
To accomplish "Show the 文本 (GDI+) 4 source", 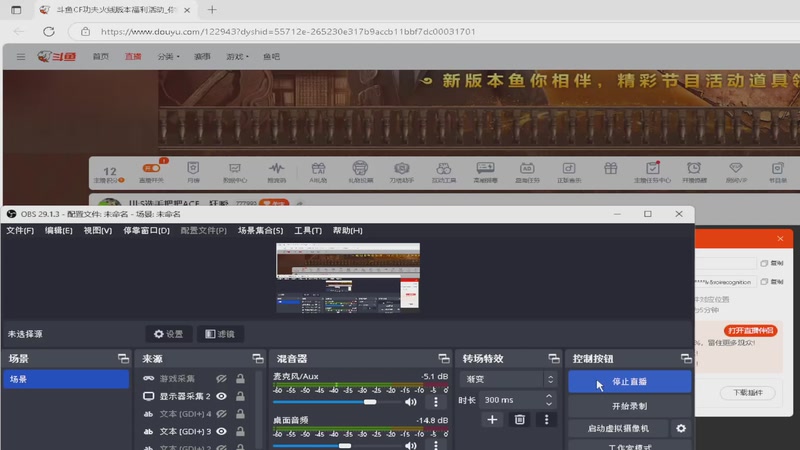I will [221, 414].
